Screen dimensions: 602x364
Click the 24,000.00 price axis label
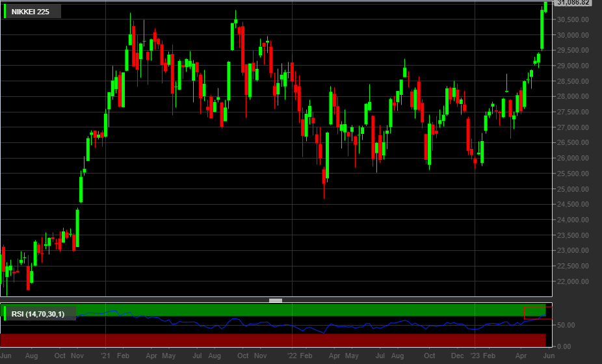click(x=573, y=220)
